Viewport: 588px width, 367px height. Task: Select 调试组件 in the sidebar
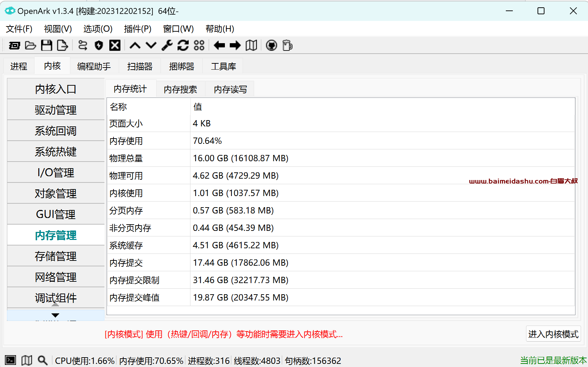click(56, 298)
